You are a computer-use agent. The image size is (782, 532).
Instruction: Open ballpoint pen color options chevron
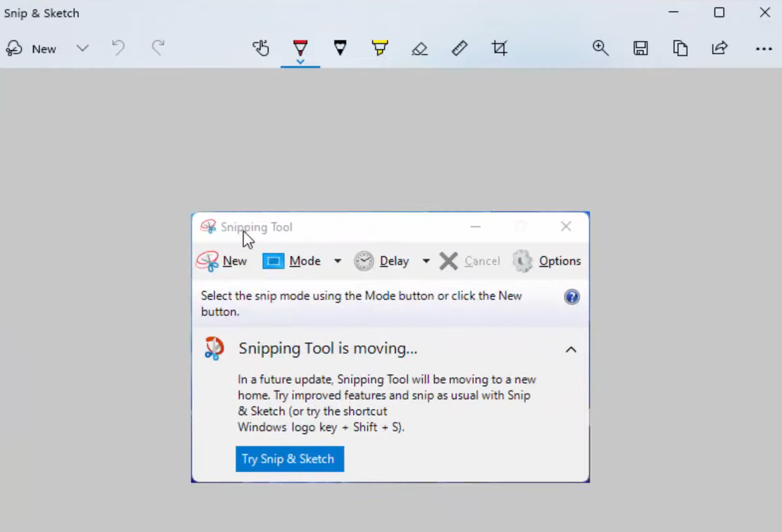pyautogui.click(x=300, y=62)
